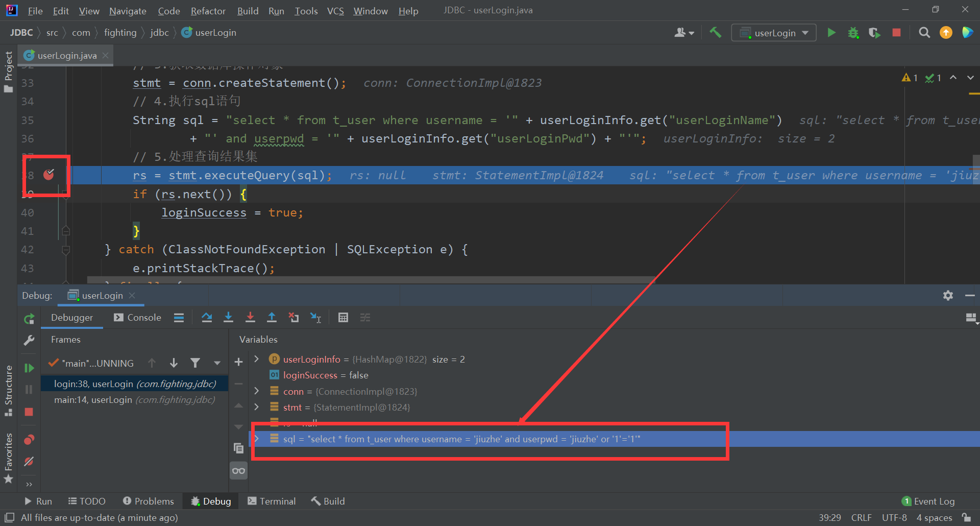Click CRLF line separator status
Image resolution: width=980 pixels, height=526 pixels.
point(861,518)
